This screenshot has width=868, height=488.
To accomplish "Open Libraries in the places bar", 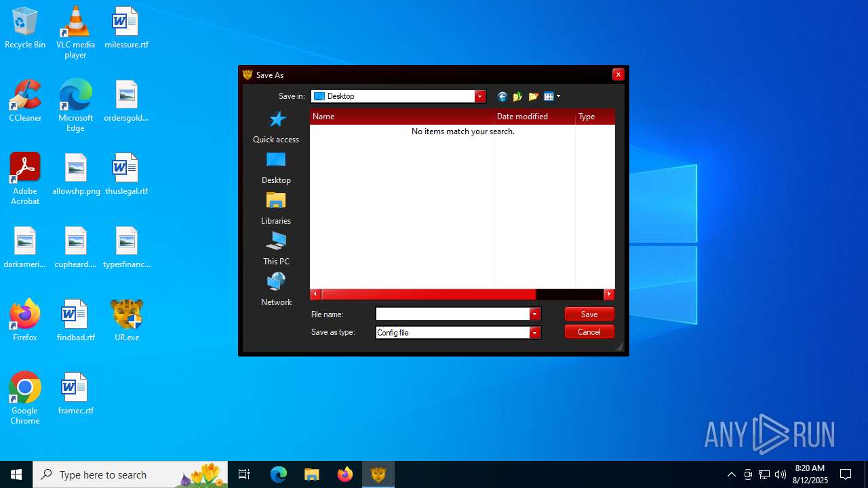I will pyautogui.click(x=276, y=209).
